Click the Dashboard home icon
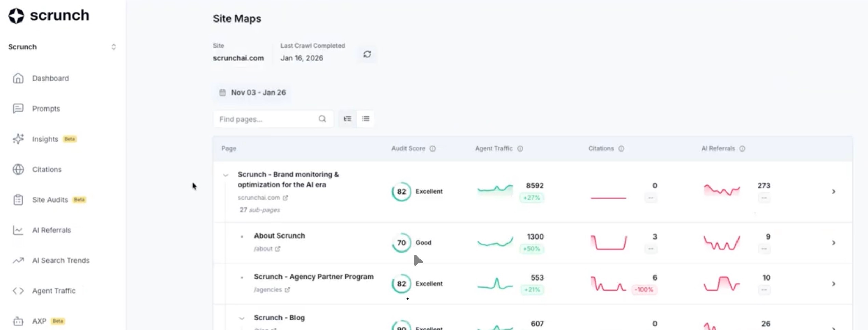Image resolution: width=868 pixels, height=330 pixels. coord(18,78)
